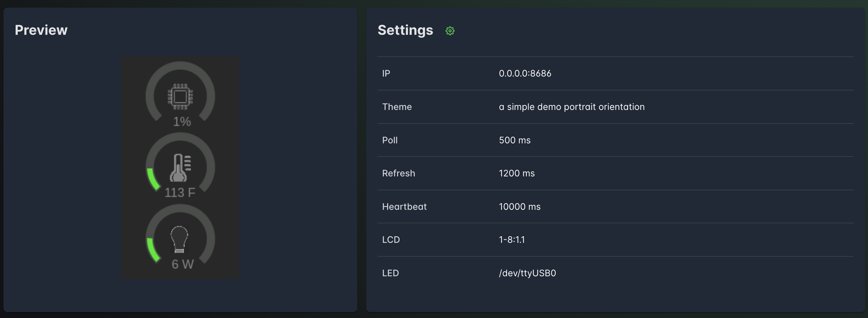This screenshot has height=318, width=868.
Task: Click the 1% CPU usage text
Action: click(182, 122)
